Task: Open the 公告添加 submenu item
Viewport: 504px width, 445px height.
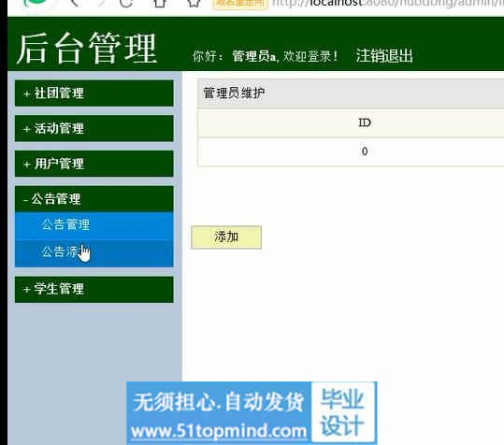Action: coord(94,253)
